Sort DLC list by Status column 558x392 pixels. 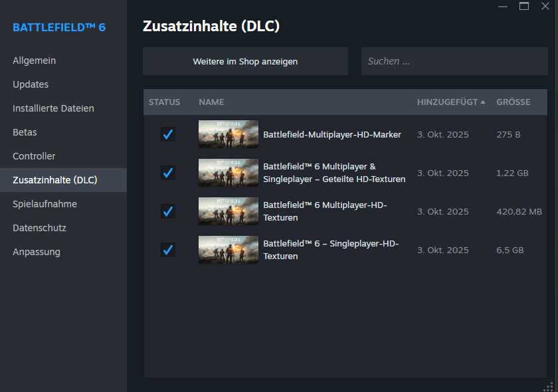[x=165, y=102]
